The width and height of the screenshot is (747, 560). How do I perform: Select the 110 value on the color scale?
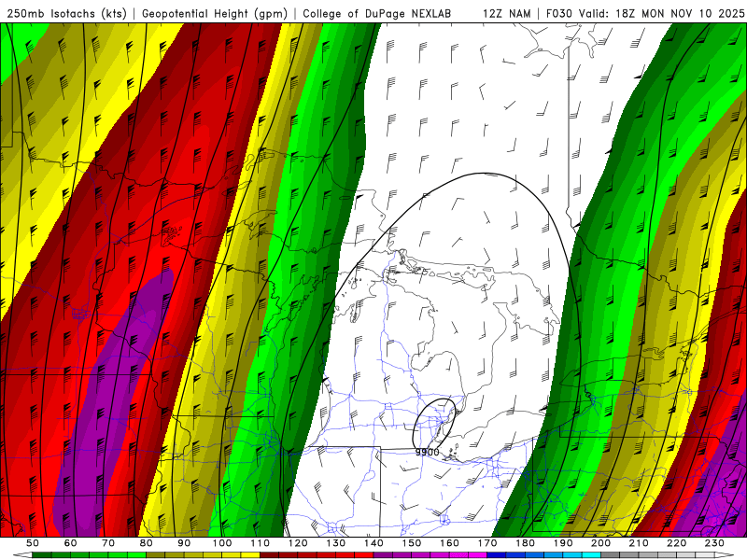[x=261, y=543]
